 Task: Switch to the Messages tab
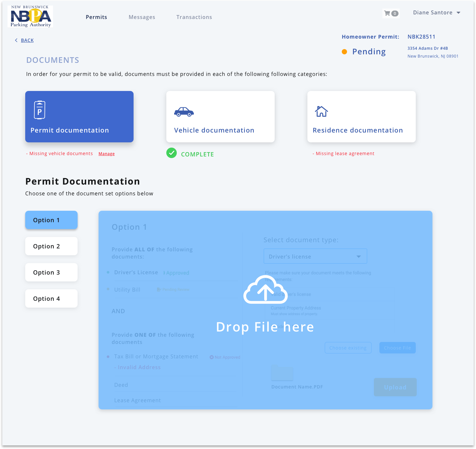[x=141, y=17]
